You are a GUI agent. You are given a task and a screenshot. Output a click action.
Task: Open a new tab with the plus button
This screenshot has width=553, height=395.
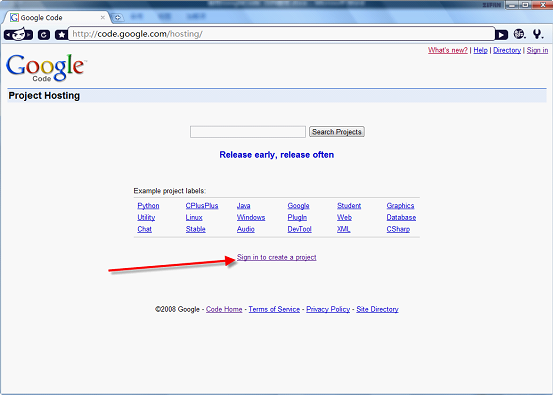(x=117, y=17)
